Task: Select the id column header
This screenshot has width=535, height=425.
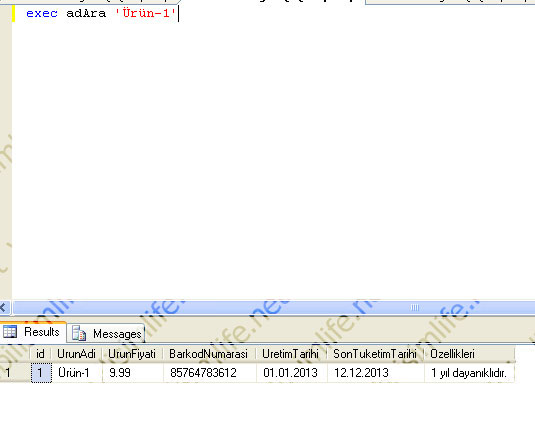Action: (x=41, y=354)
